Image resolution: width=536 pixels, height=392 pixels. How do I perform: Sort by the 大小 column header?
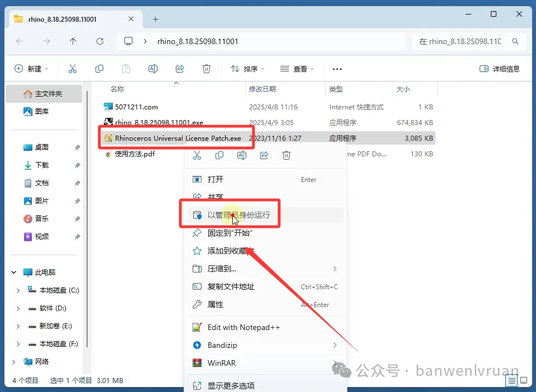click(403, 89)
